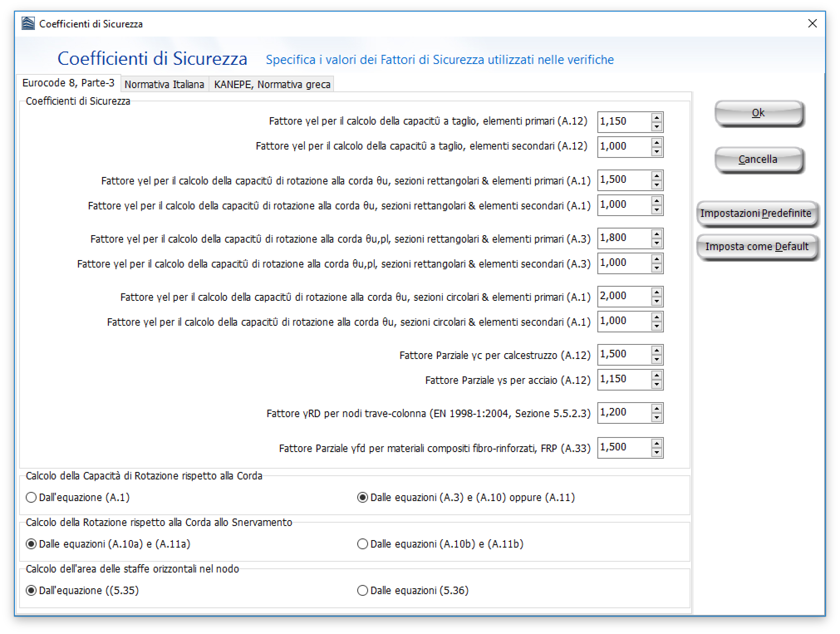Decrease secondary shear capacity factor with down arrow
The height and width of the screenshot is (634, 840).
[x=656, y=152]
